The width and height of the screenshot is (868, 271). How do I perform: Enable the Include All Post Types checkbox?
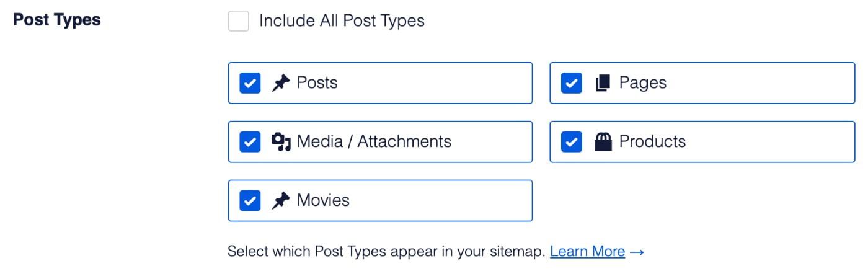click(x=239, y=21)
